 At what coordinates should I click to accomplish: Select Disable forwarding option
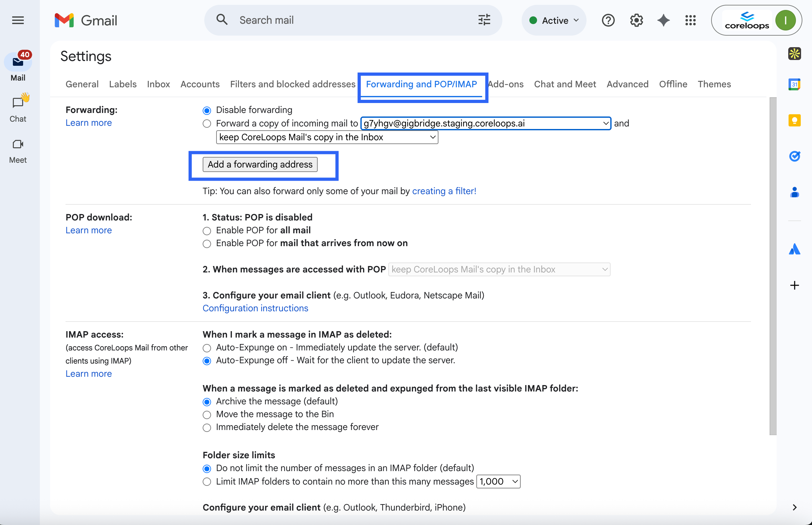pos(207,110)
